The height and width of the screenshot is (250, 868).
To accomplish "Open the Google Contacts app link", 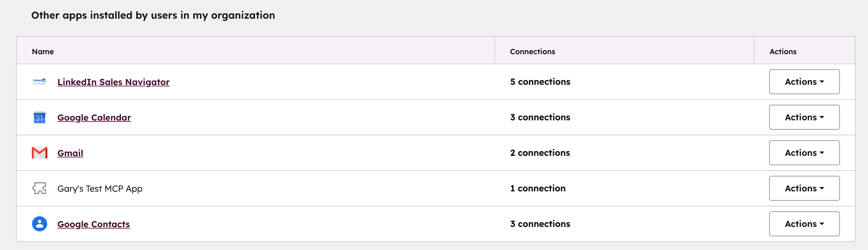I will 94,224.
